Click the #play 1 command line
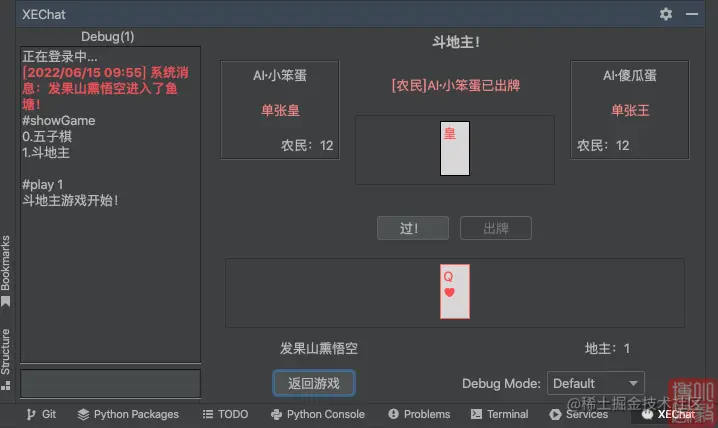Screen dimensions: 718x428 click(x=43, y=184)
